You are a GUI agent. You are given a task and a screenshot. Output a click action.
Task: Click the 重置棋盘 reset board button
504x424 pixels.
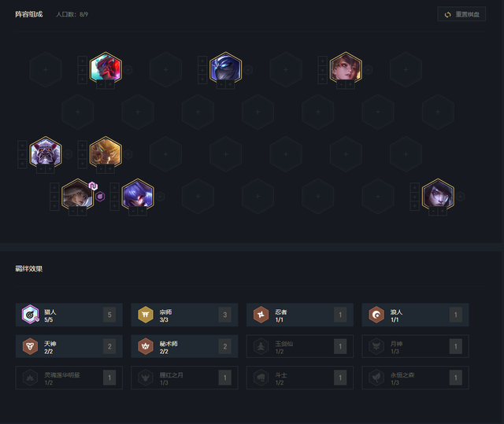click(x=461, y=14)
